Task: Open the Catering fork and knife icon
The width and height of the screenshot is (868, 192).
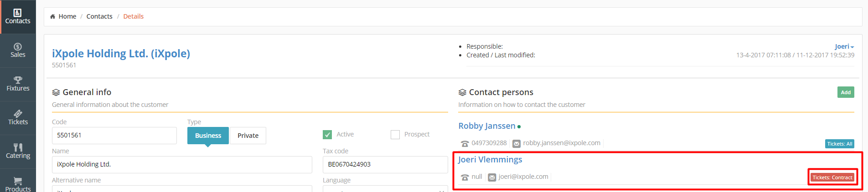Action: click(x=17, y=147)
